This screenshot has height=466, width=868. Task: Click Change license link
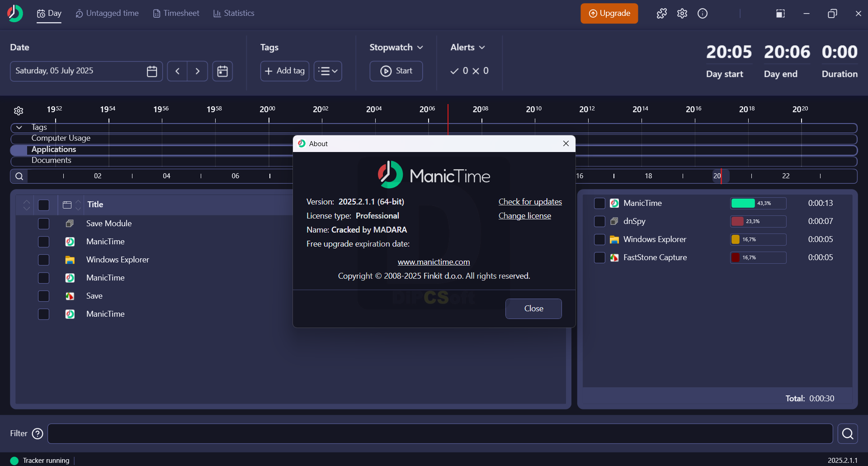pos(525,216)
